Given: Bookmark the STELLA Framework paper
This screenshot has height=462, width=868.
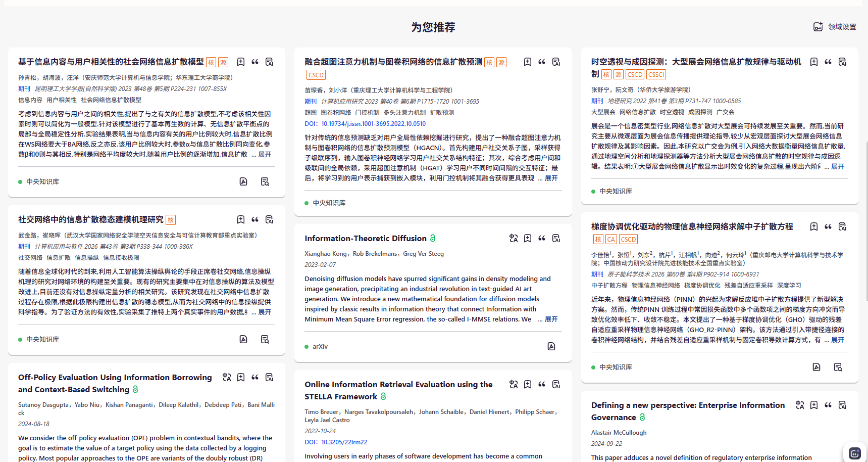Looking at the screenshot, I should pos(528,384).
